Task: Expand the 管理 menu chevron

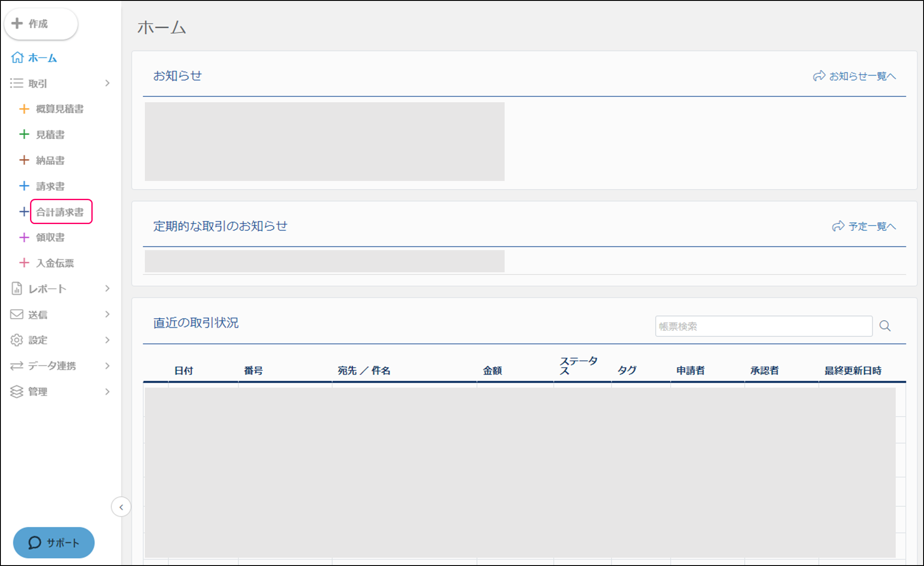Action: pyautogui.click(x=107, y=392)
